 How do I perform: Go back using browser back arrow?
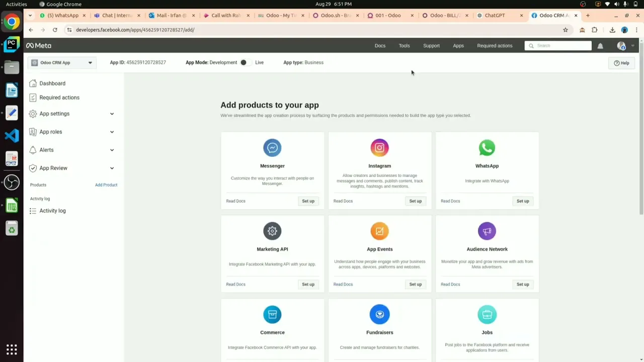31,30
